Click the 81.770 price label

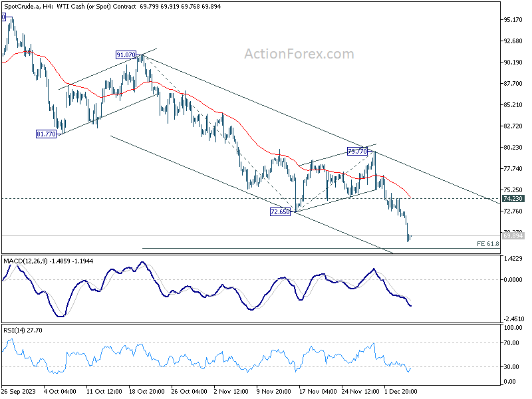click(46, 134)
